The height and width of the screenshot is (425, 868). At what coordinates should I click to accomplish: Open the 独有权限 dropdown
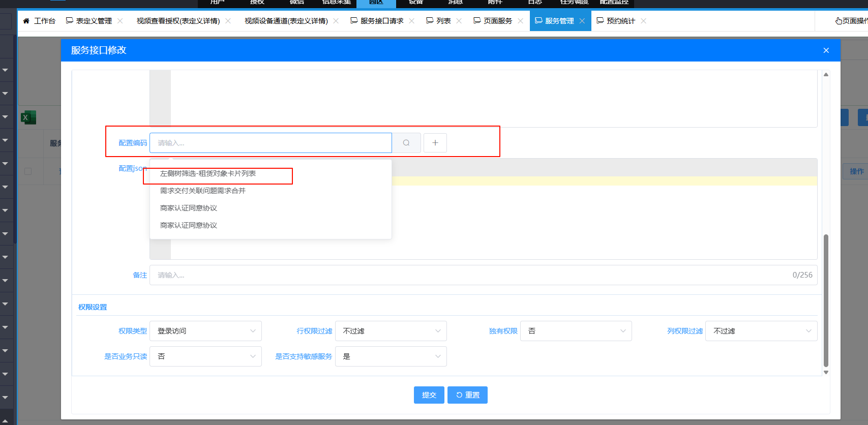click(576, 331)
